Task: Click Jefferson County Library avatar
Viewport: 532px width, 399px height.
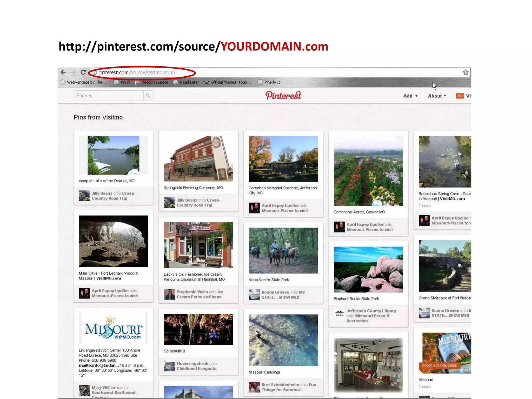Action: pos(339,313)
